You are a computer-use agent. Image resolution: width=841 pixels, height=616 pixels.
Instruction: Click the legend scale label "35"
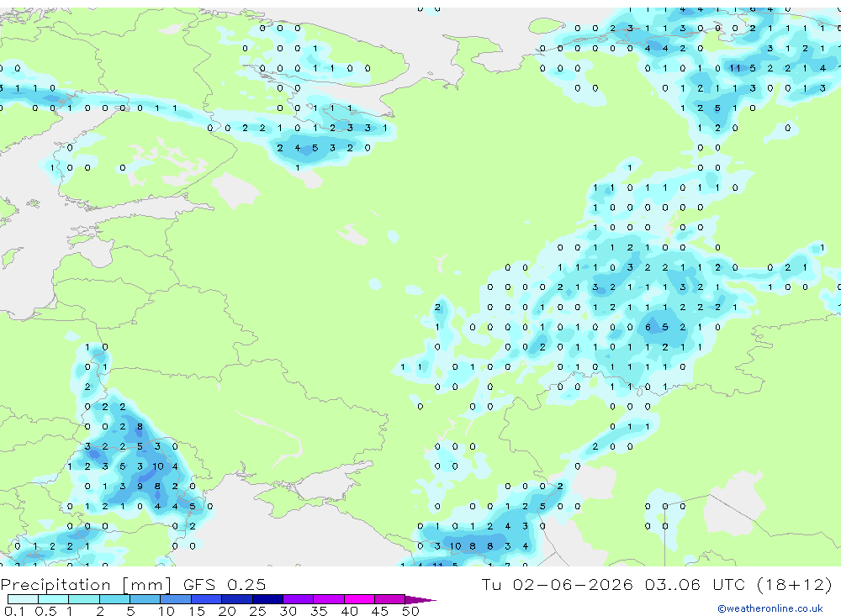319,611
